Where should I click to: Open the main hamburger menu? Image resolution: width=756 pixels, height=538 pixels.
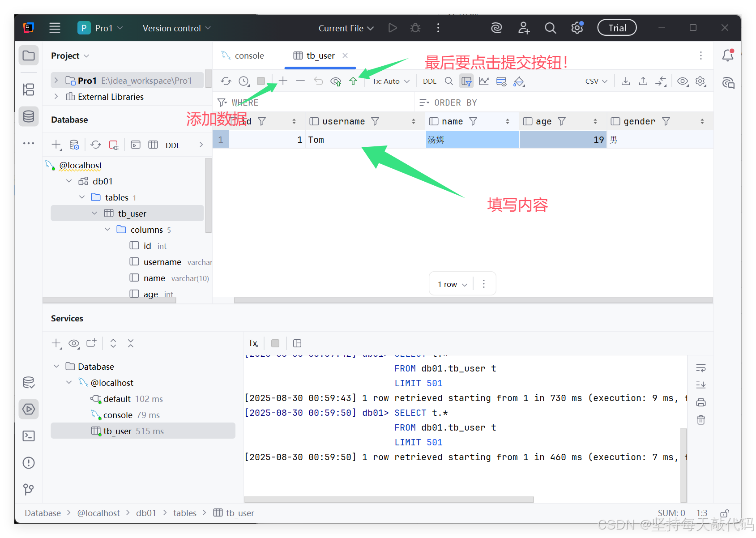pyautogui.click(x=55, y=28)
